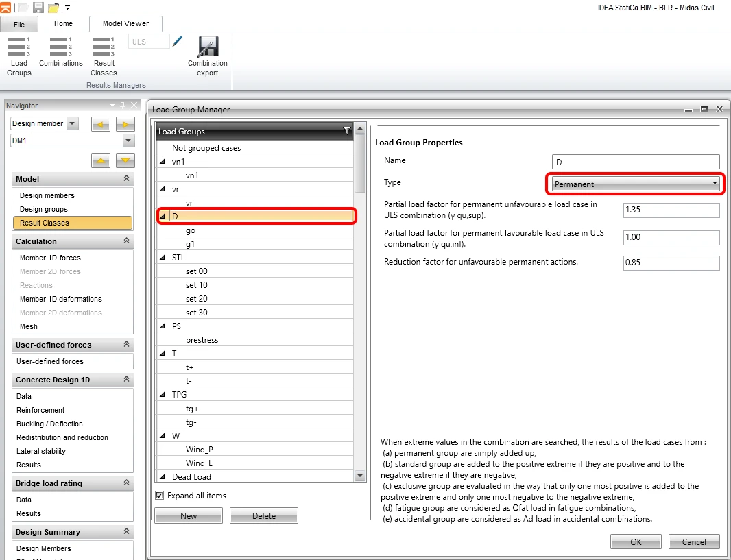Open the Type dropdown showing Permanent
Image resolution: width=731 pixels, height=560 pixels.
pos(636,184)
